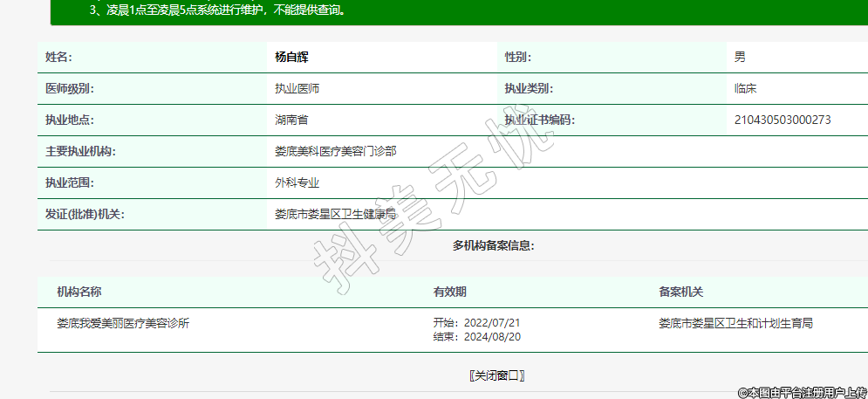
Task: Click the 姓名 field label
Action: tap(58, 58)
